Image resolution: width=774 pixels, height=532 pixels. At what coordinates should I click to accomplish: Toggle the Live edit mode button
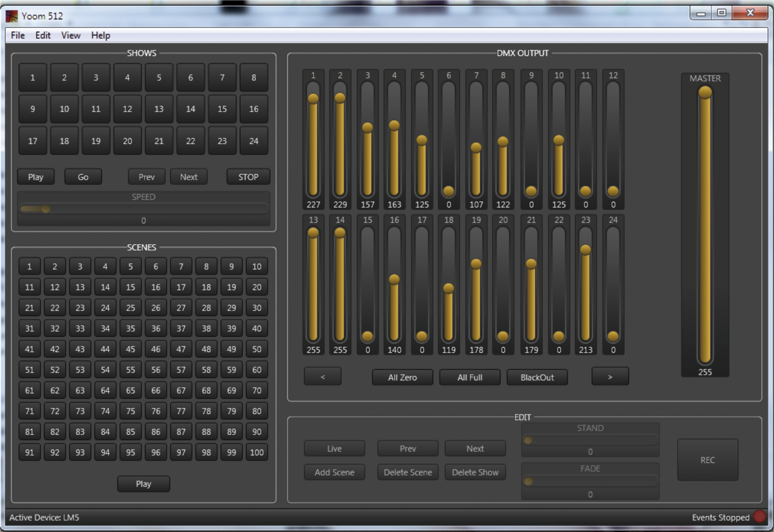pyautogui.click(x=334, y=449)
